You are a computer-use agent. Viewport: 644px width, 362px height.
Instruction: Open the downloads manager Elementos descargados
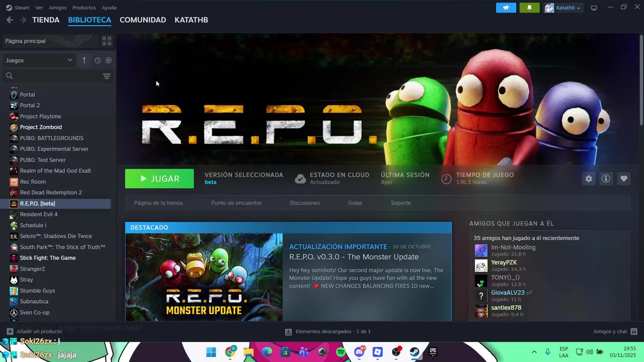coord(328,331)
